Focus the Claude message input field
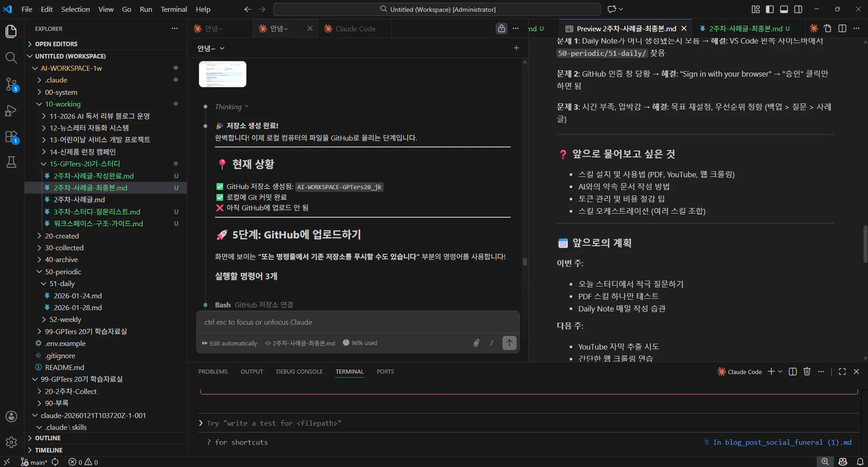Viewport: 868px width, 467px height. [358, 322]
